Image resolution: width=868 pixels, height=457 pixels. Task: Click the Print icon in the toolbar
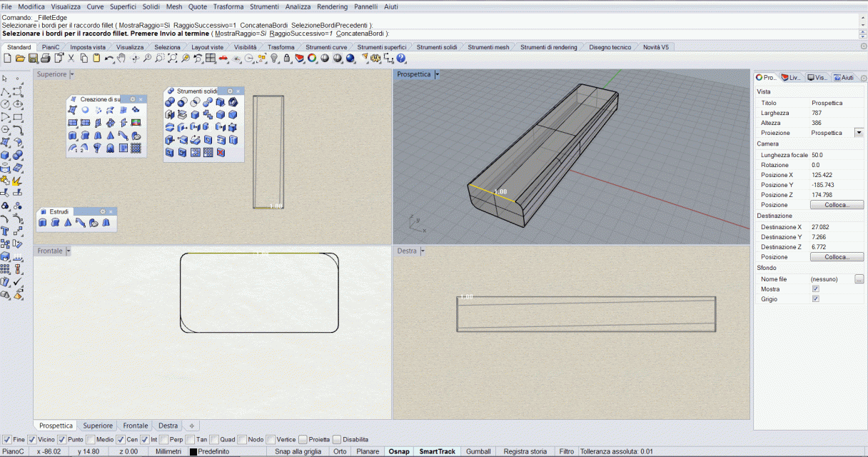(45, 59)
